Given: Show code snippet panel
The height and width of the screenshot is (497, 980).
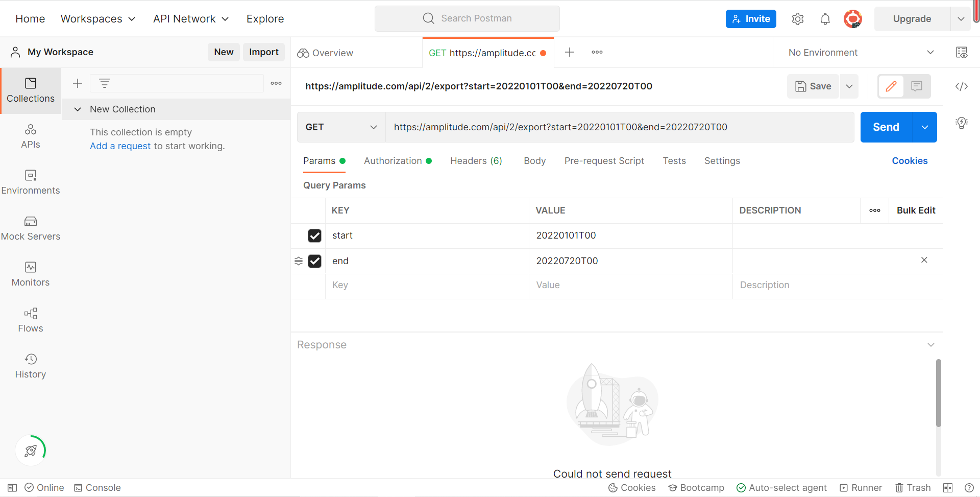Looking at the screenshot, I should 962,86.
